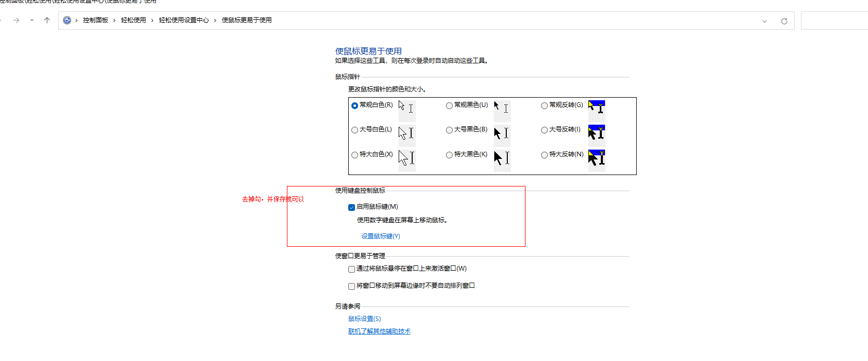868x361 pixels.
Task: Click the Forward navigation arrow
Action: 16,20
